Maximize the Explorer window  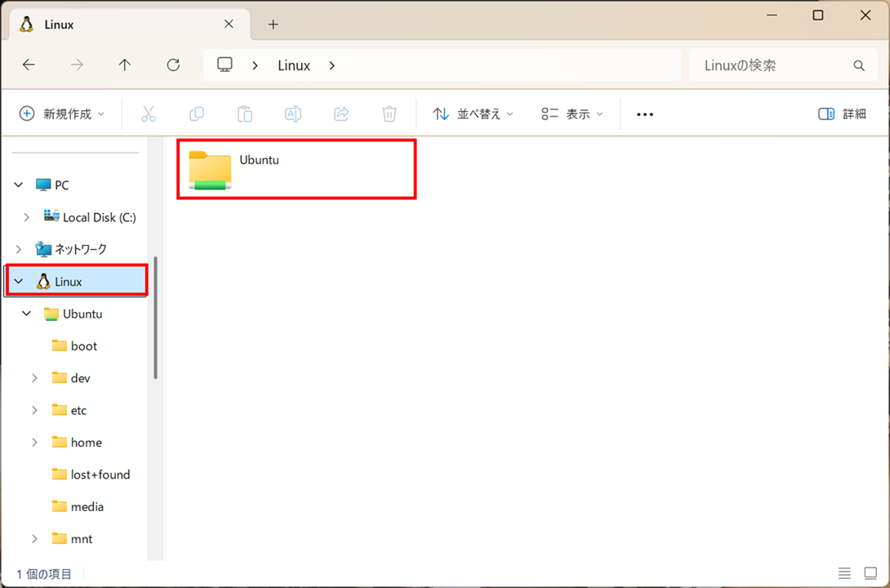point(818,16)
